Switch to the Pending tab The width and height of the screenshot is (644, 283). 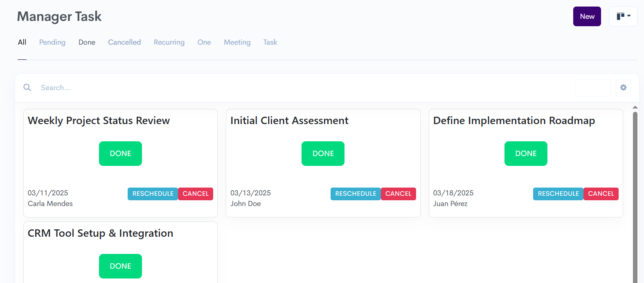click(52, 42)
